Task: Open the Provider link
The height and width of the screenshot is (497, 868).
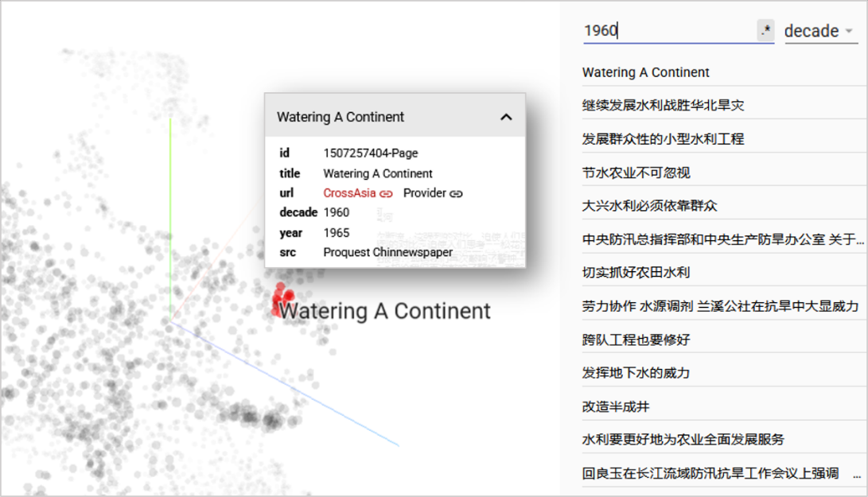Action: tap(424, 193)
